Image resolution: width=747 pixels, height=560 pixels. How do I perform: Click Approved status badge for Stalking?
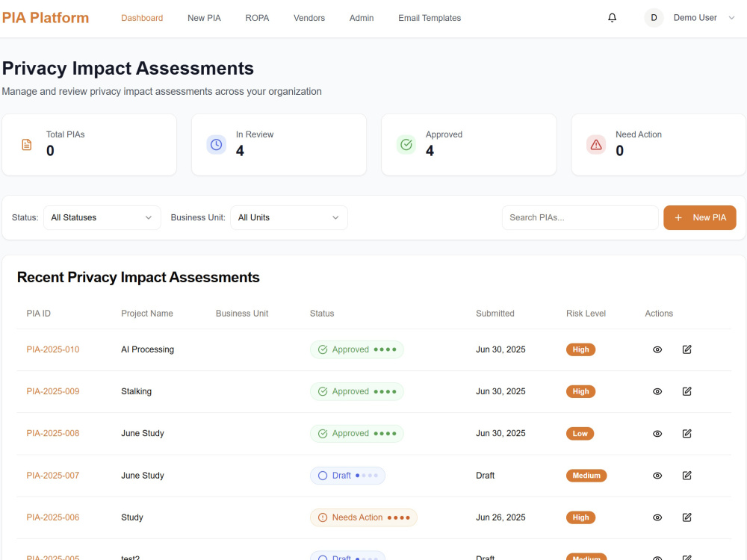point(357,391)
